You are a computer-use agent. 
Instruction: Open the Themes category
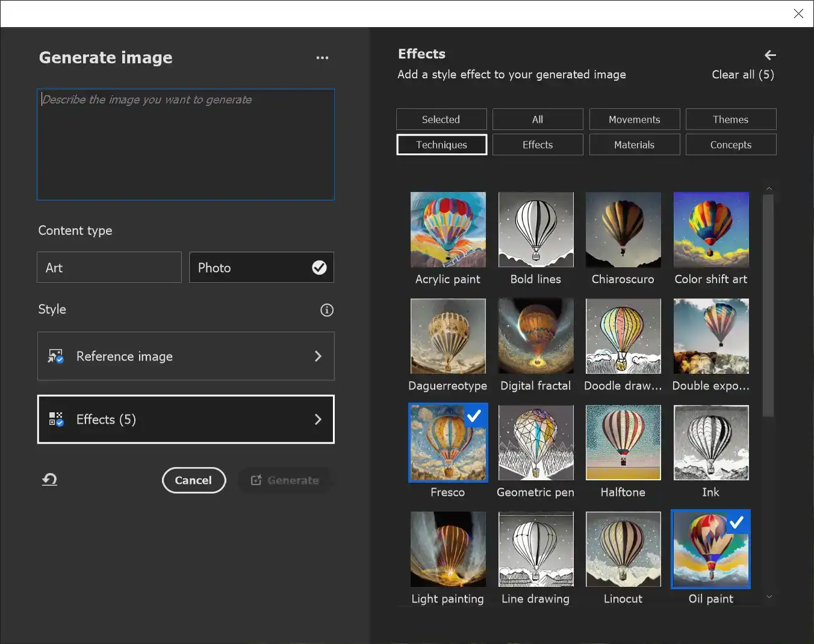pos(731,119)
